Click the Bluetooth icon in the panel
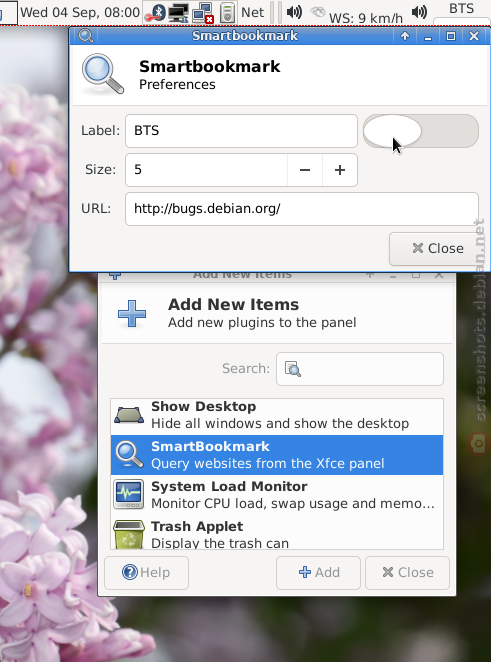Image resolution: width=491 pixels, height=662 pixels. coord(154,13)
